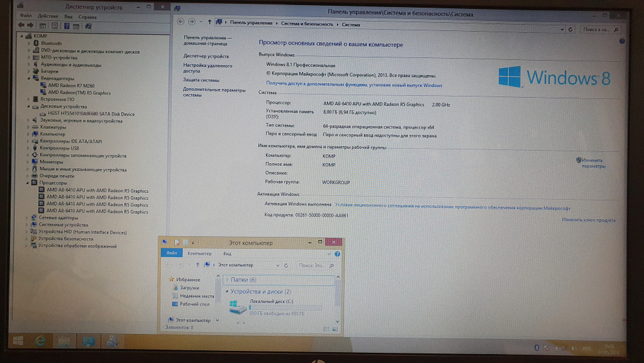Select Загрузки in Explorer navigation pane
644x363 pixels.
(x=189, y=288)
